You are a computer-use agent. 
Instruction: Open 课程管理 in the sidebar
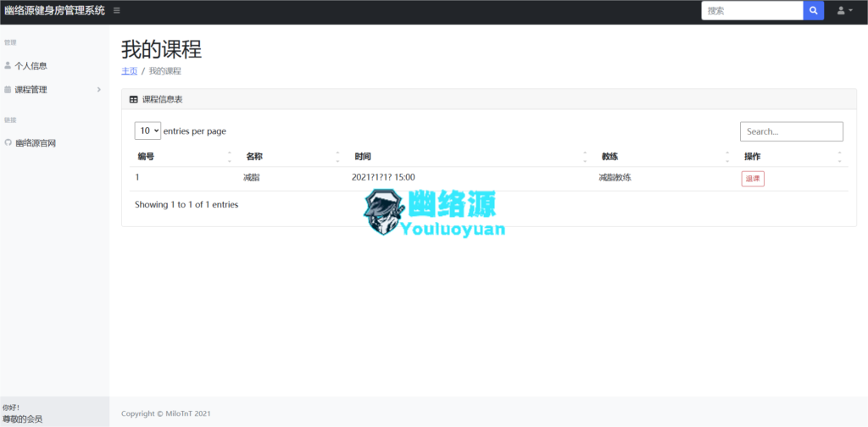[x=31, y=90]
